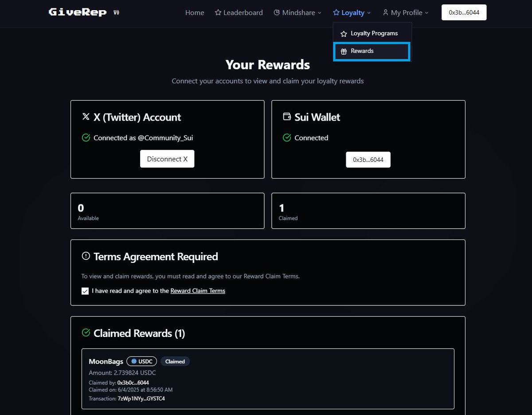Click the 0x3b...6044 wallet button in header

coord(464,12)
